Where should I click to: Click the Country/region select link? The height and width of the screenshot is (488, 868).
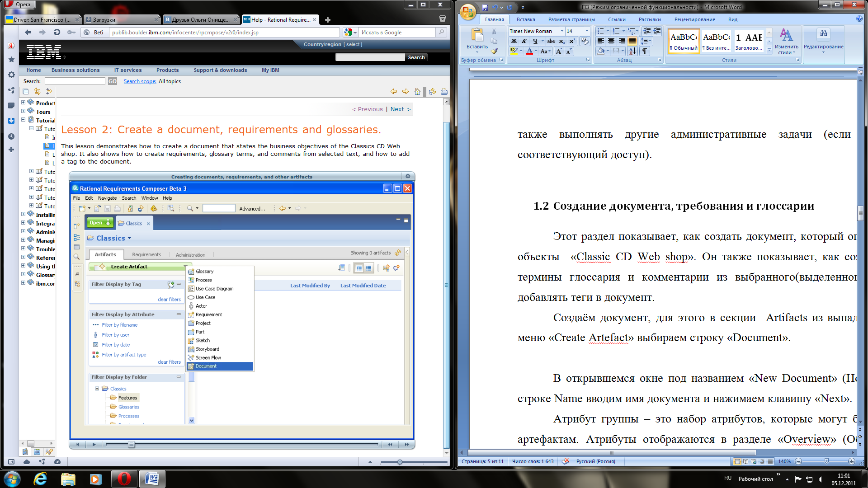tap(353, 44)
